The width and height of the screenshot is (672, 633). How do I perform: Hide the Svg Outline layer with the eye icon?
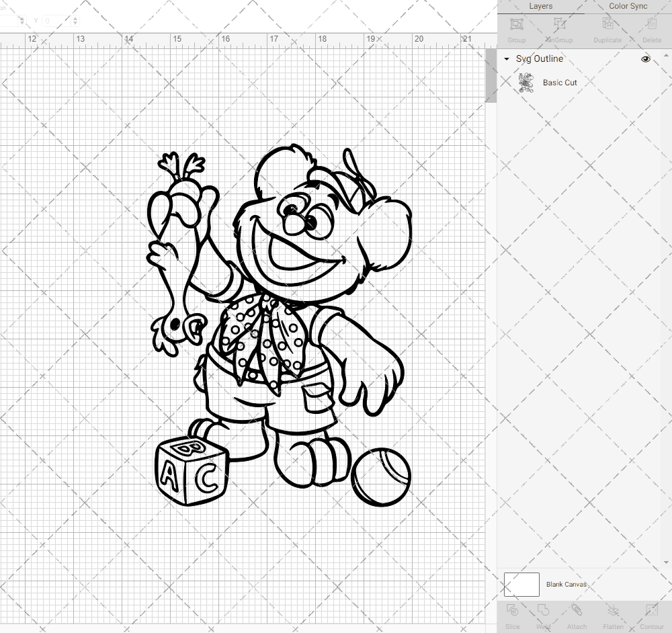[645, 59]
